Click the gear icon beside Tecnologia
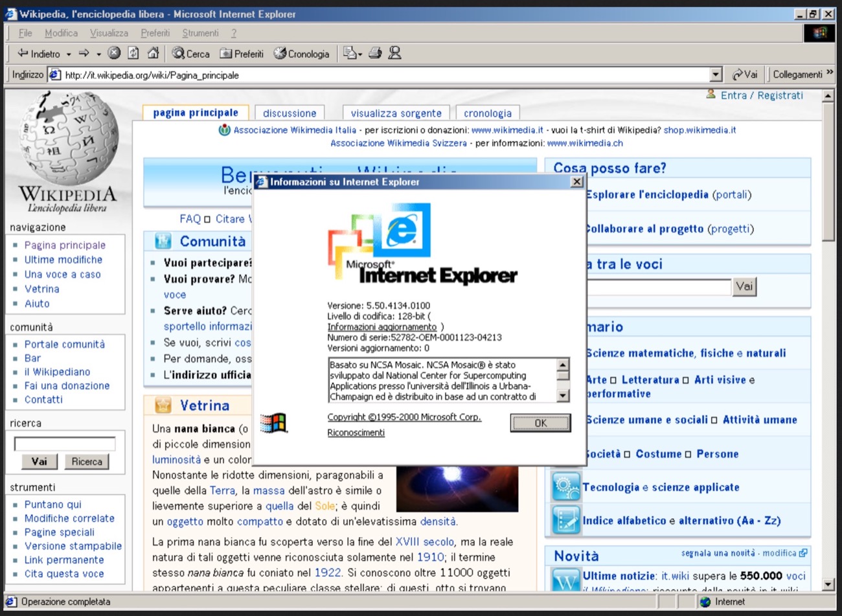The image size is (842, 616). click(x=566, y=487)
